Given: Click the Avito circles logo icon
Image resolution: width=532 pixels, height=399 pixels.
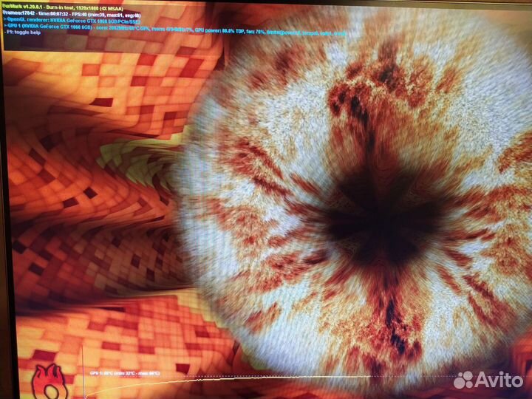Looking at the screenshot, I should (x=464, y=380).
